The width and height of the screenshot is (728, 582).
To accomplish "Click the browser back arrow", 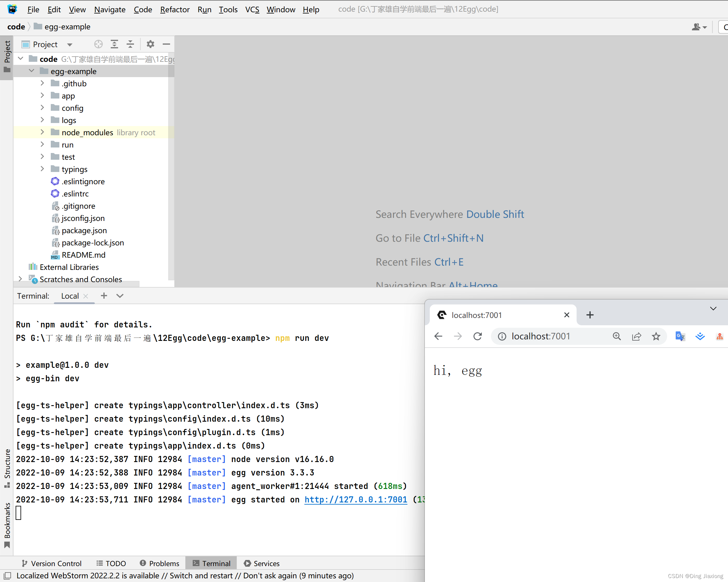I will 438,336.
